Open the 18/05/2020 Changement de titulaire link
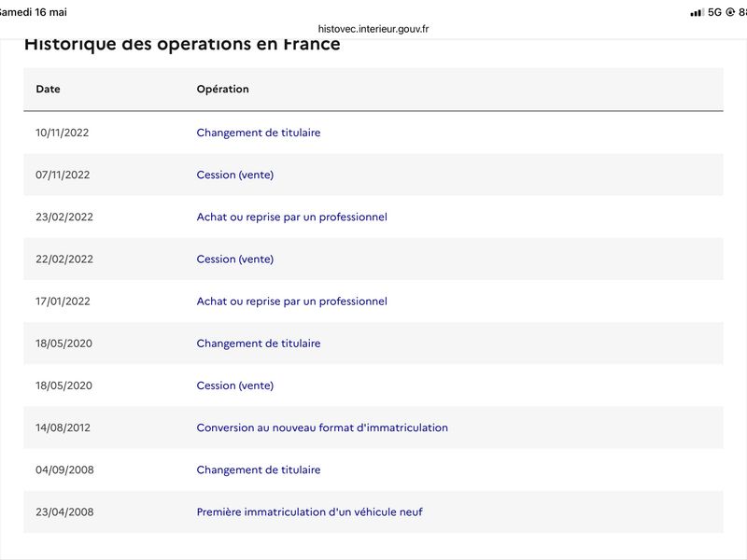This screenshot has width=747, height=560. (x=259, y=343)
